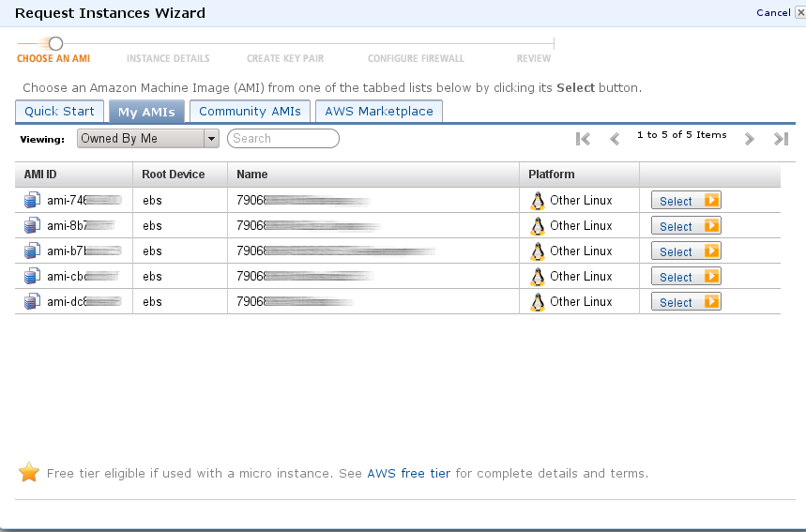Image resolution: width=806 pixels, height=532 pixels.
Task: Switch to the My AMIs tab
Action: [146, 112]
